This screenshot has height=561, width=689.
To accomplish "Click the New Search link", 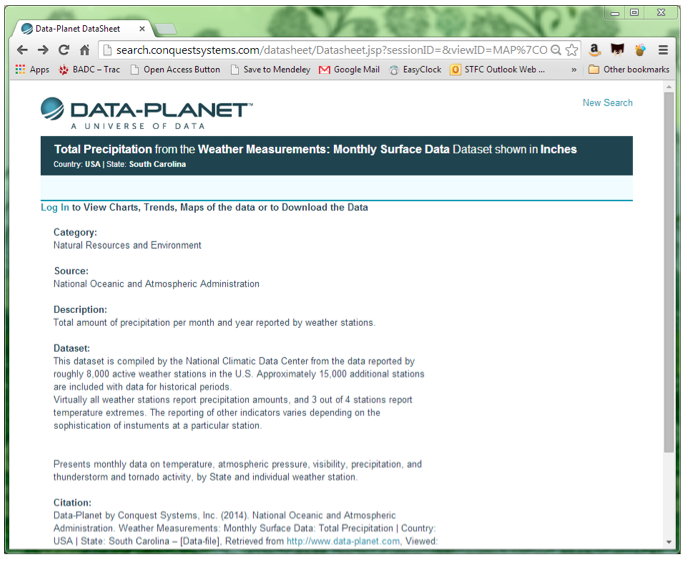I will tap(607, 103).
